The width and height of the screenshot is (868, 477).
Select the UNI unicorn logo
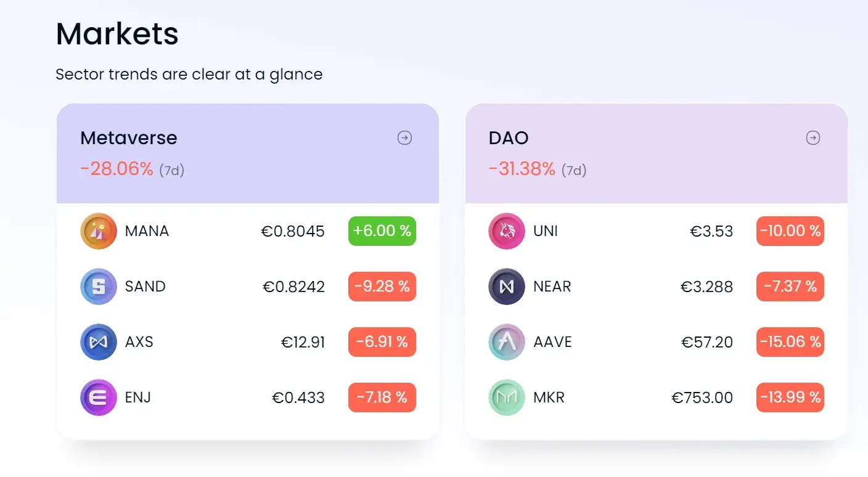[507, 231]
